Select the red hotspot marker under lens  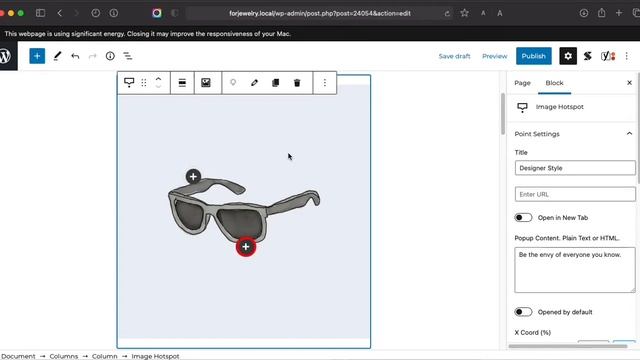[246, 247]
